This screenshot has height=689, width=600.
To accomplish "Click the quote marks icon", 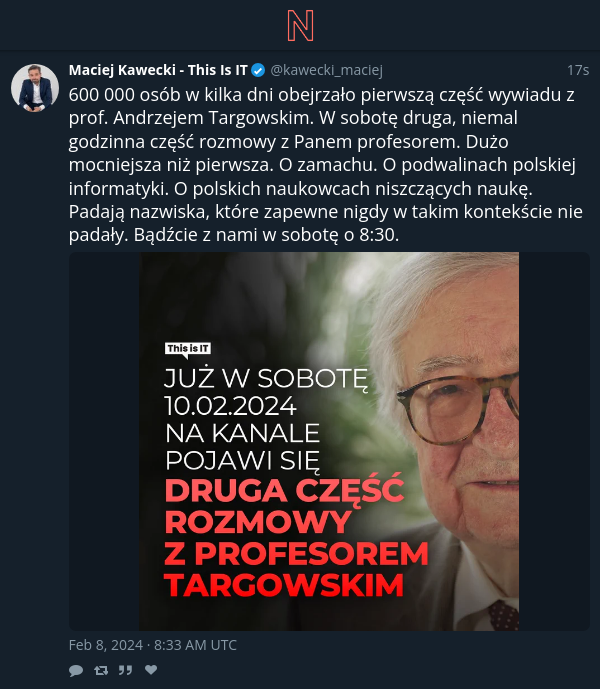I will point(125,670).
